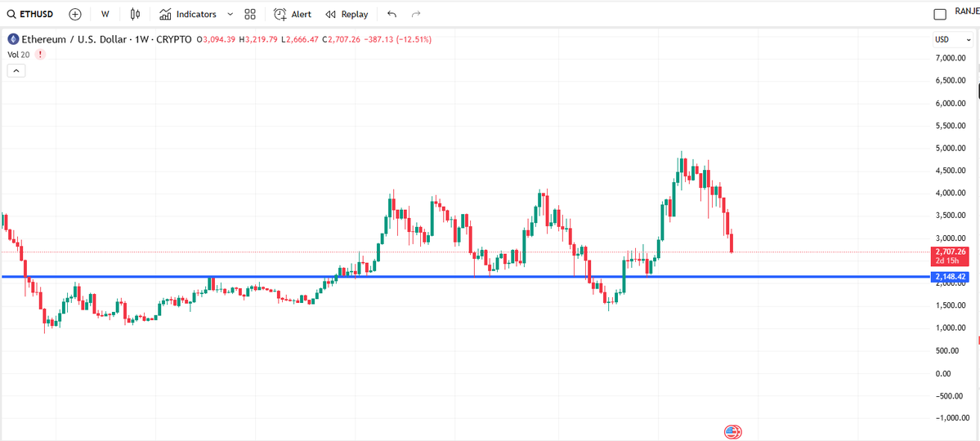Click the low value L2,666.47
The image size is (980, 441).
(300, 39)
